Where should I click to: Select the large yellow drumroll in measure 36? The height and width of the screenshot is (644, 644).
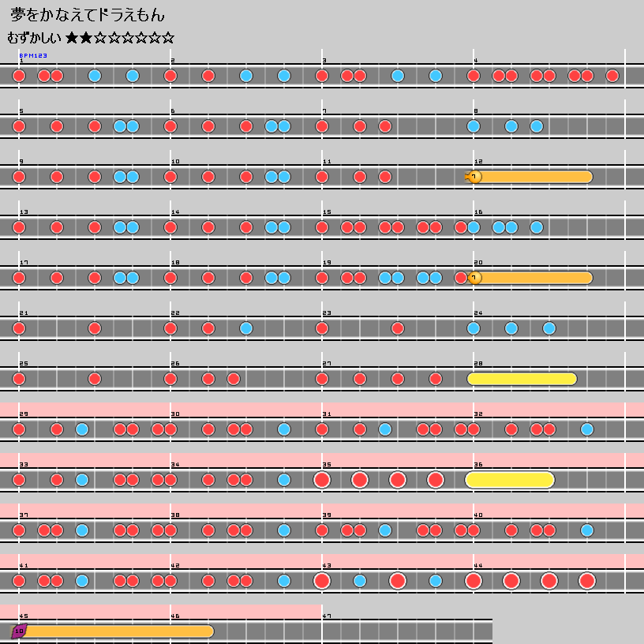pyautogui.click(x=511, y=480)
